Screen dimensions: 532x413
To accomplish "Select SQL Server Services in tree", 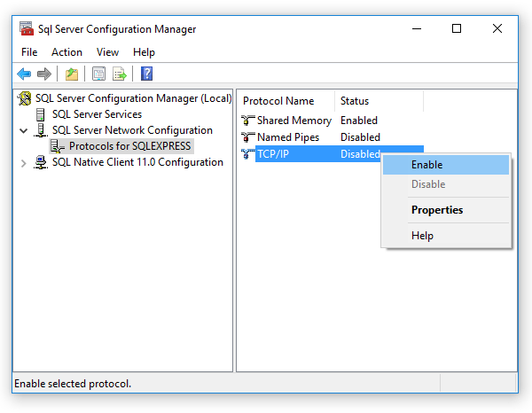I will click(97, 114).
